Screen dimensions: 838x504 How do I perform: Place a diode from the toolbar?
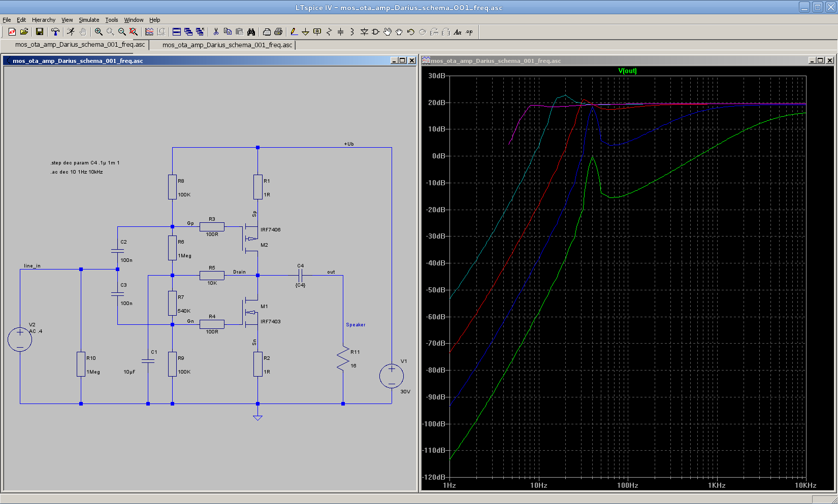tap(364, 31)
